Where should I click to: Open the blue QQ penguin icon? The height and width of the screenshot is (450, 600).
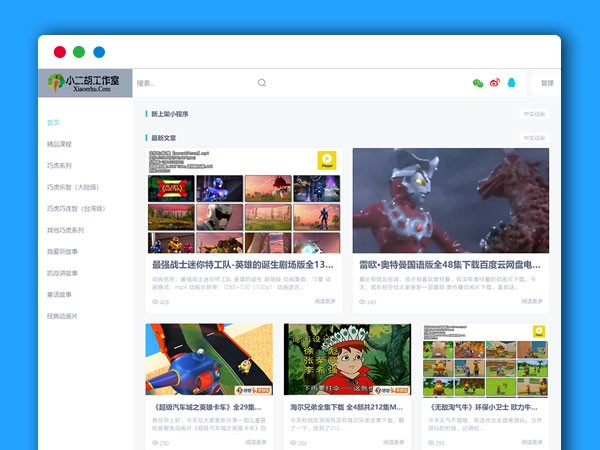pos(511,83)
